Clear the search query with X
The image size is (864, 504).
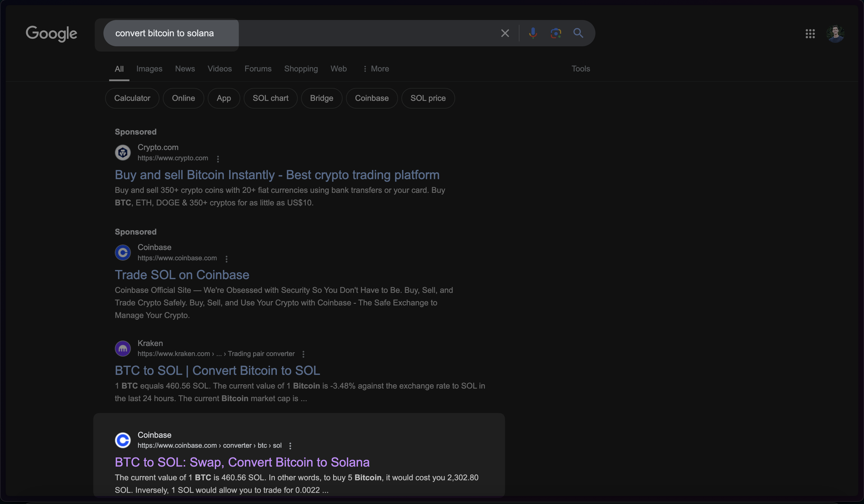pyautogui.click(x=505, y=33)
